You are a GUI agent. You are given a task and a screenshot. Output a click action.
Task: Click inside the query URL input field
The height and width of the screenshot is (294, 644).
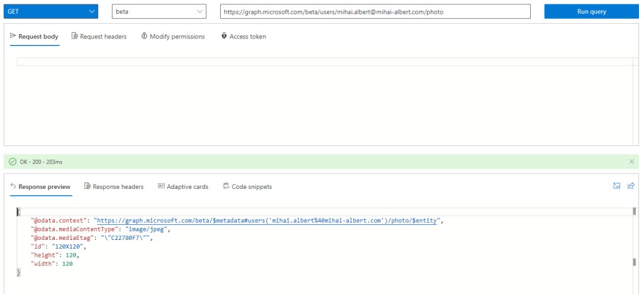(375, 11)
